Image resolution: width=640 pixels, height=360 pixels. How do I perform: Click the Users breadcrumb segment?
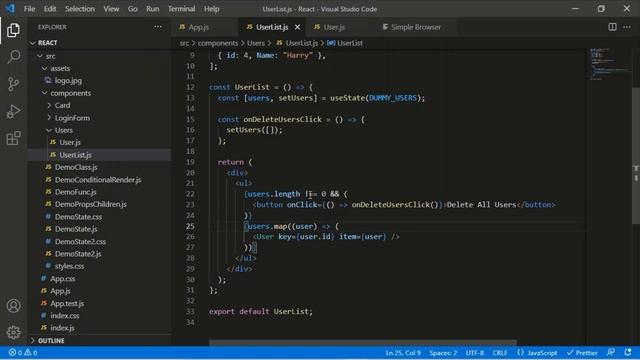click(x=256, y=43)
